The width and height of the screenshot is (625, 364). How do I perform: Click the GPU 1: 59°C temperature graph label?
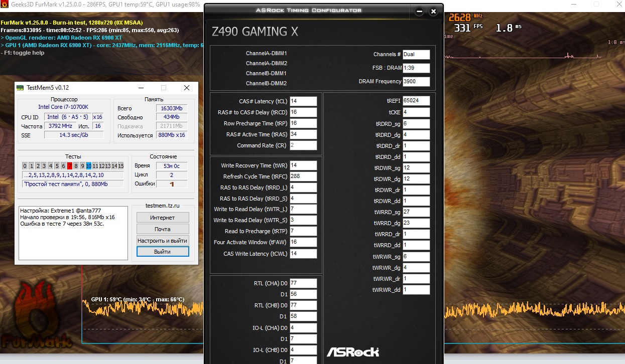pos(138,299)
